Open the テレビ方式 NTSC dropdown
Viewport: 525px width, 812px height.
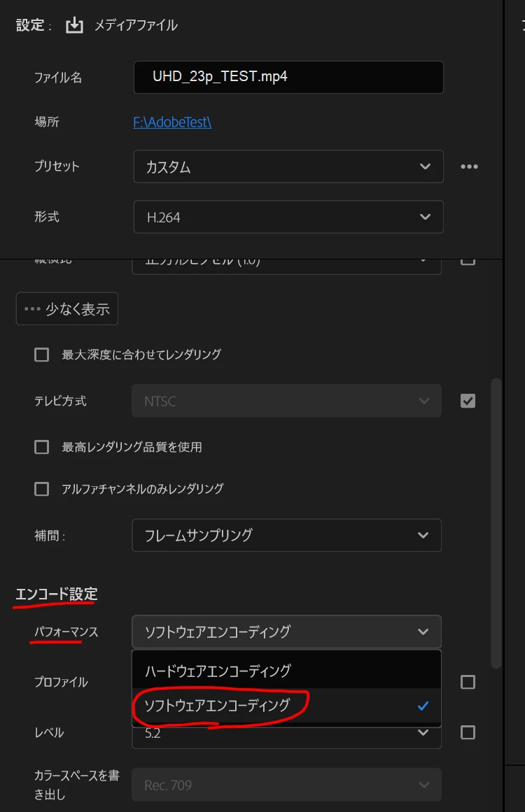[286, 401]
